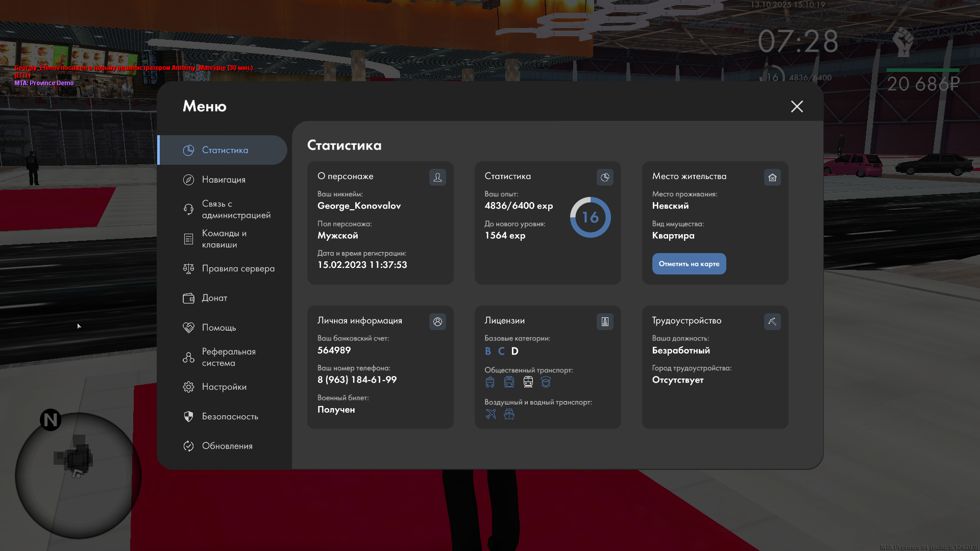Click the category D license letter
The height and width of the screenshot is (551, 980).
pos(514,351)
